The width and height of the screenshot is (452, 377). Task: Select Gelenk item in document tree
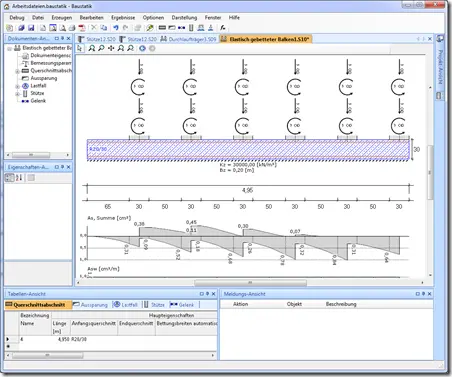[38, 101]
